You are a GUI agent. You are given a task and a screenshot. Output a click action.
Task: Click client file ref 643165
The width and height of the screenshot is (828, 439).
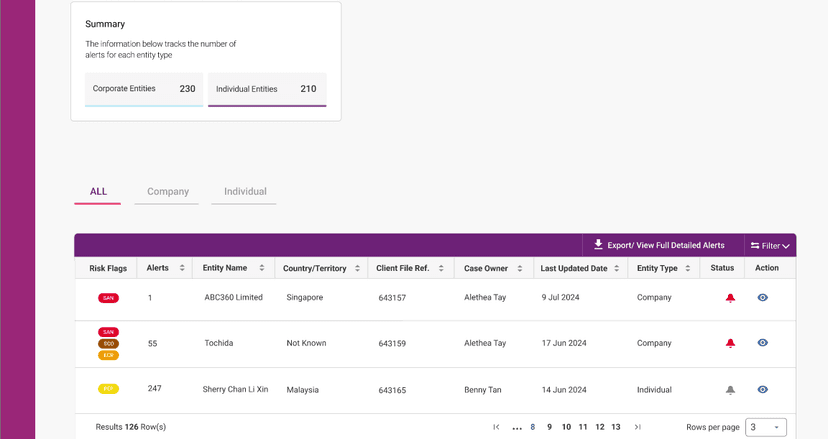[x=392, y=390]
